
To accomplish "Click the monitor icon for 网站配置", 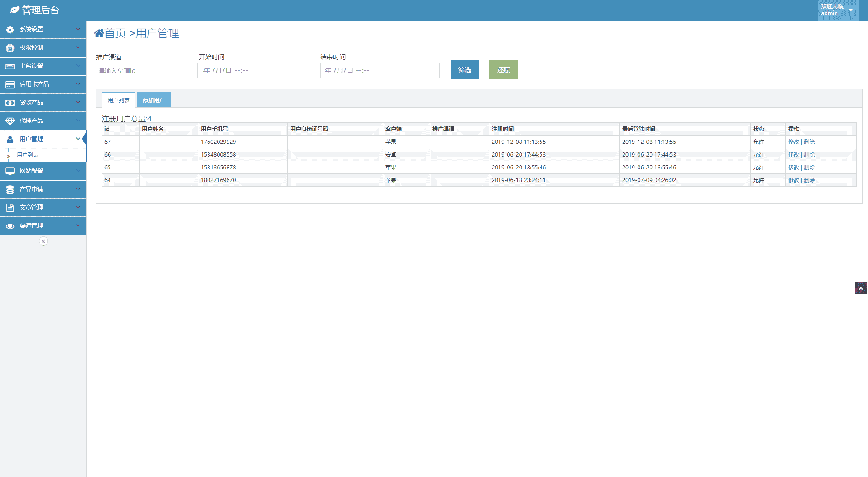I will pos(10,171).
